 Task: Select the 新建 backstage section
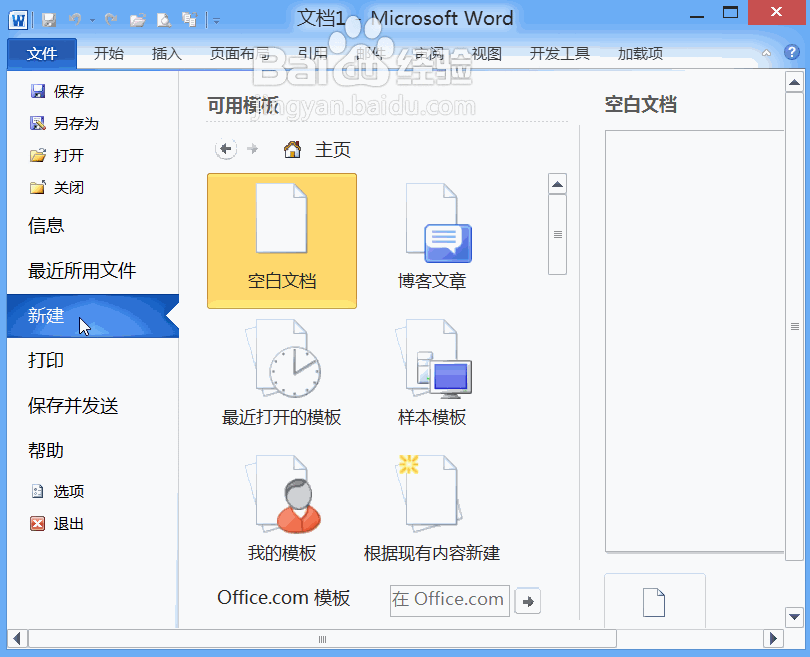(92, 316)
